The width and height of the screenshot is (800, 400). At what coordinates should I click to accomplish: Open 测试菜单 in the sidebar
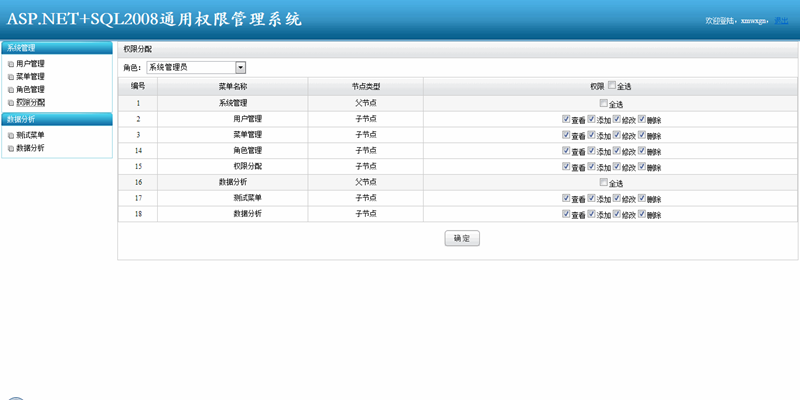coord(30,135)
